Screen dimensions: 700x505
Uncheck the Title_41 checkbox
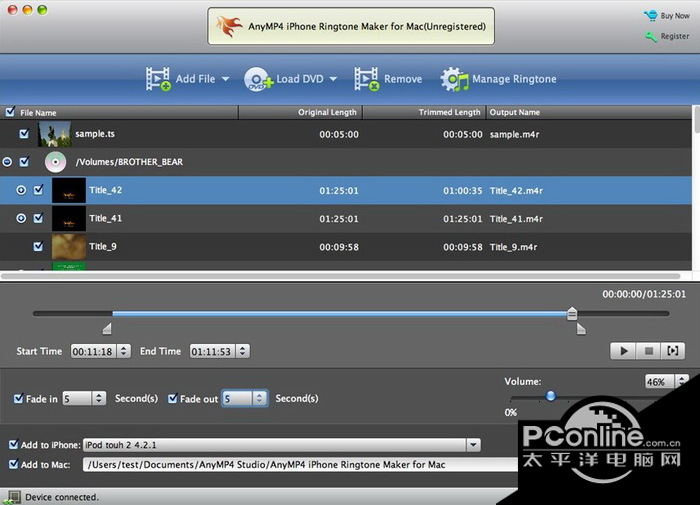point(38,218)
